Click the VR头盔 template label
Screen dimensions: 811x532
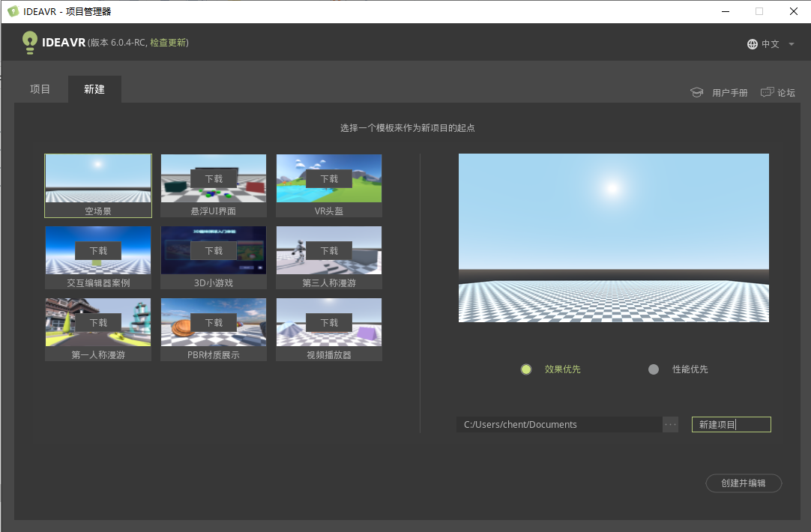pos(329,211)
